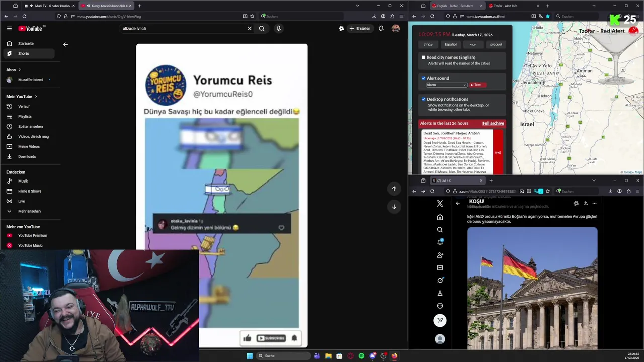List all tabs in YouTube browser window
Screen dimensions: 644x362
(x=358, y=6)
